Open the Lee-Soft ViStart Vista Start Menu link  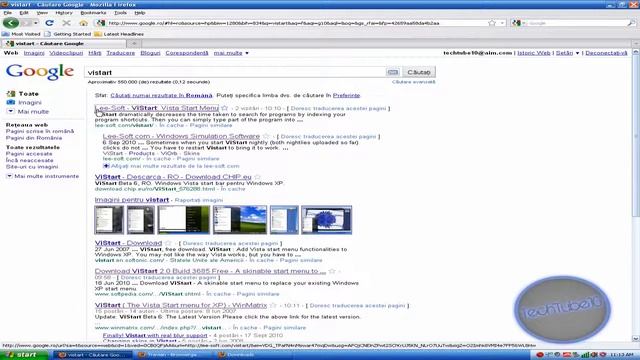click(x=157, y=108)
